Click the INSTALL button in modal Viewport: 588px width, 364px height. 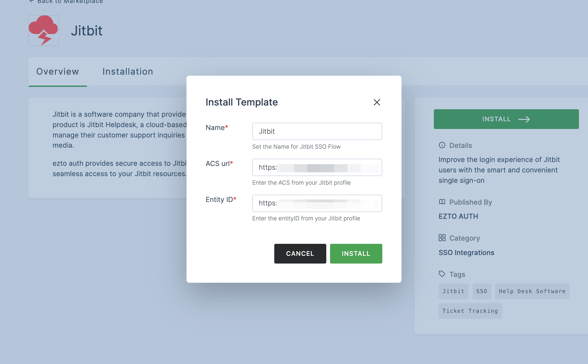point(356,253)
